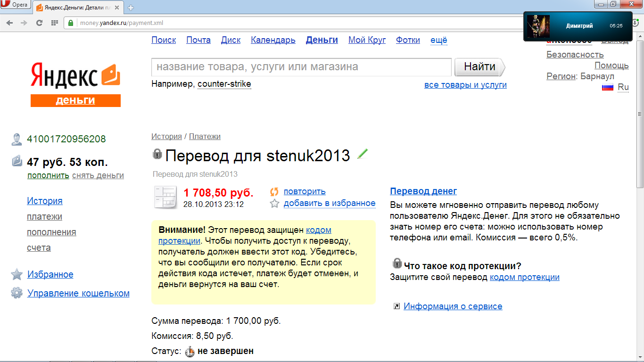644x362 pixels.
Task: Open the Избранное sidebar link
Action: (x=50, y=274)
